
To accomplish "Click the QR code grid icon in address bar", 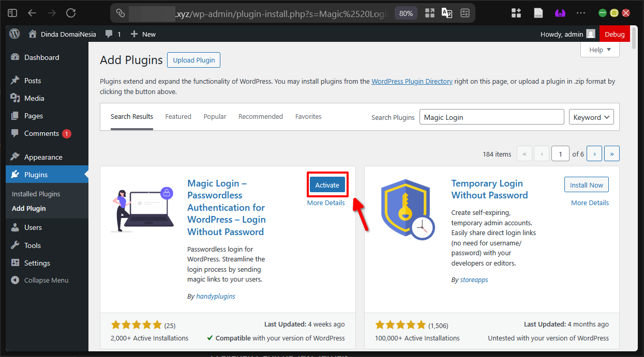I will 430,13.
